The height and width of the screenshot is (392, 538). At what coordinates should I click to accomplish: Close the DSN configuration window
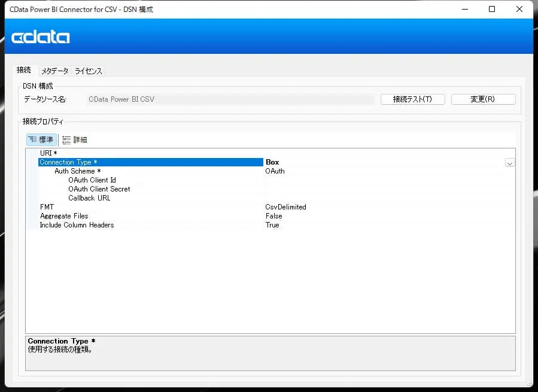click(x=519, y=9)
